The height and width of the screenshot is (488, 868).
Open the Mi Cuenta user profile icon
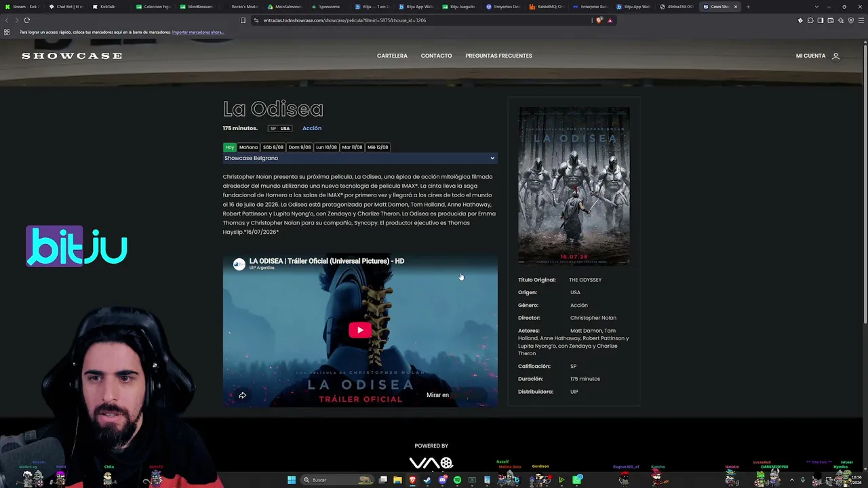pos(835,56)
